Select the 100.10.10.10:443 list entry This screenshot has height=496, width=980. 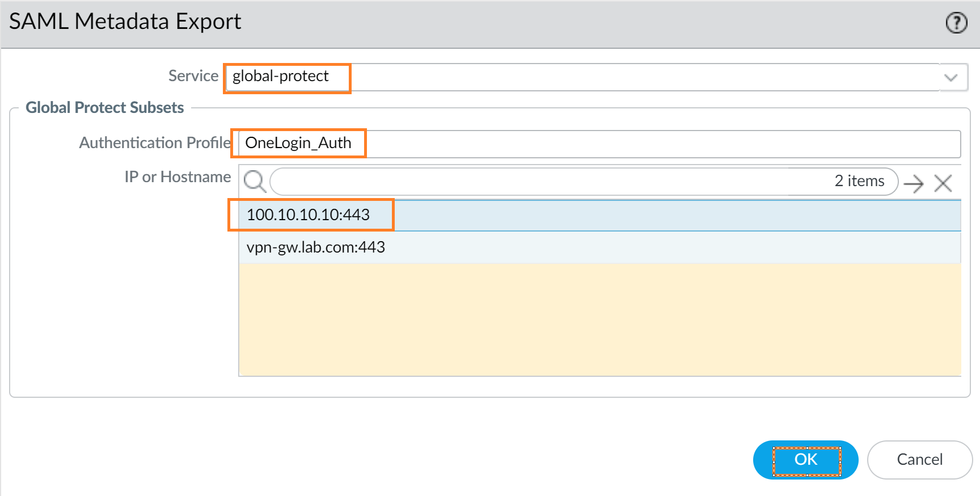pyautogui.click(x=309, y=215)
